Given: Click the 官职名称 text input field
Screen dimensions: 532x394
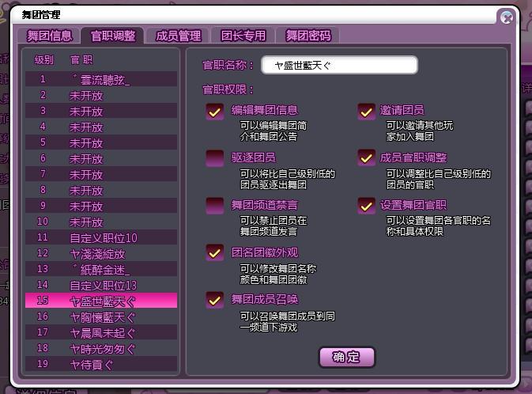Looking at the screenshot, I should pos(339,65).
